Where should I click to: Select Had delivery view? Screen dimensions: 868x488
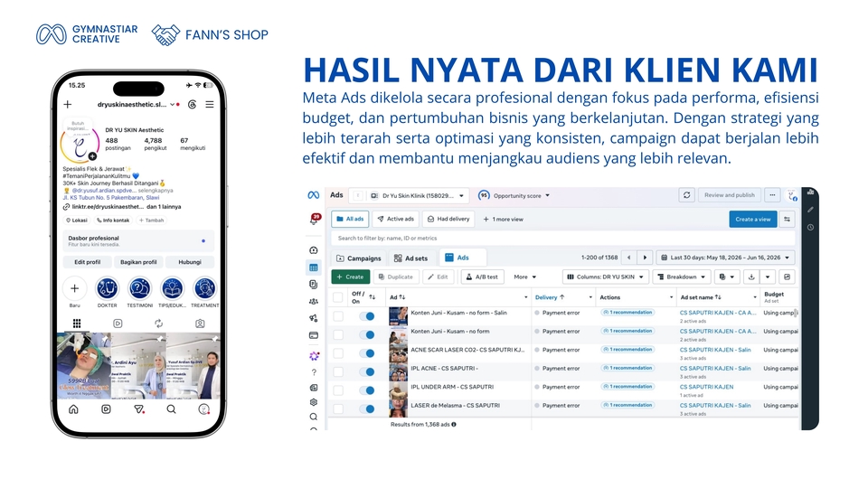coord(448,219)
